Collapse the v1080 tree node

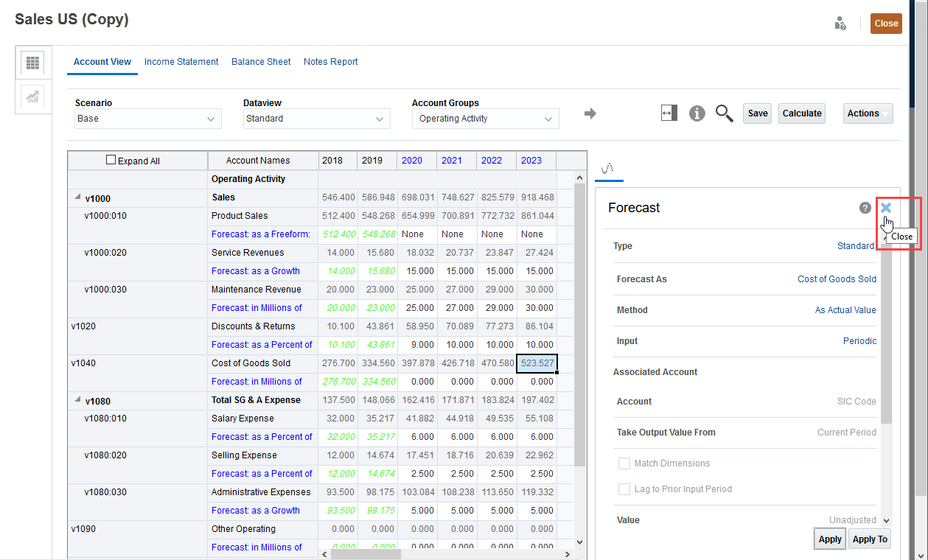pos(77,400)
